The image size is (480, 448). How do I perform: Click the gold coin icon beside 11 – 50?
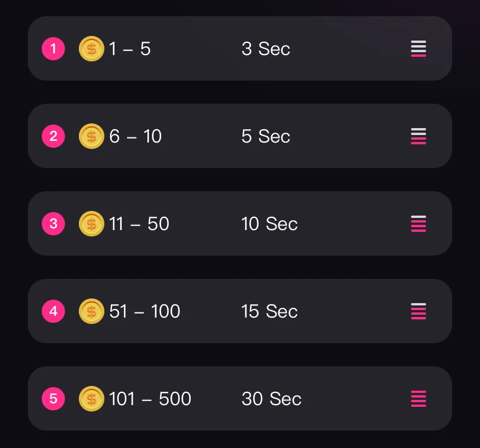click(91, 224)
